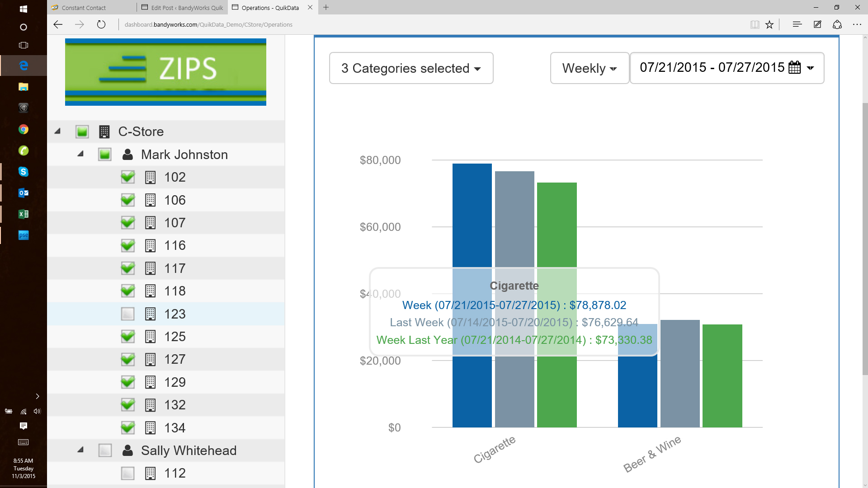Open the Excel application from taskbar
868x488 pixels.
point(23,214)
